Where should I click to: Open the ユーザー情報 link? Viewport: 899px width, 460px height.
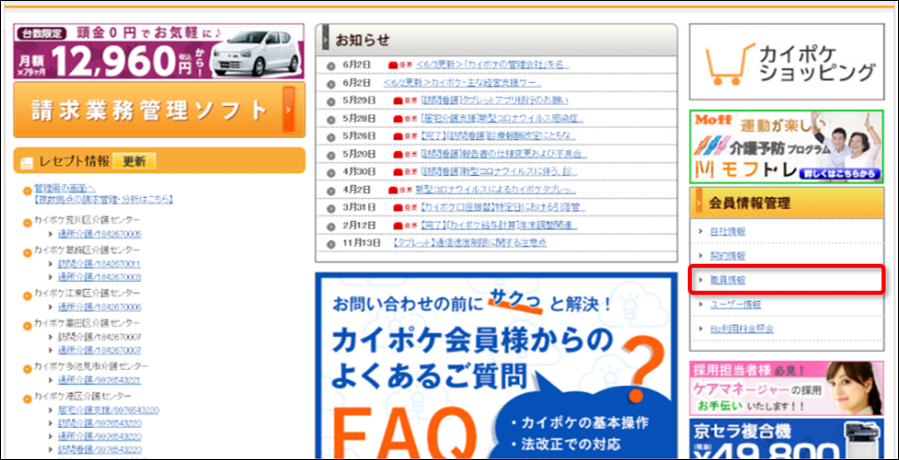tap(736, 305)
